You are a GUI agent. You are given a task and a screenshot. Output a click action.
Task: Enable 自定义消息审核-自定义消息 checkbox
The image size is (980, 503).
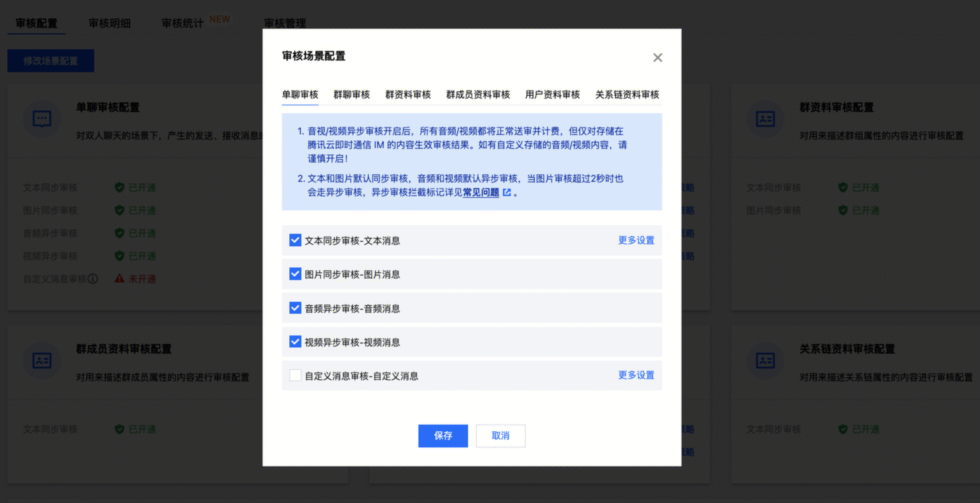click(x=295, y=375)
